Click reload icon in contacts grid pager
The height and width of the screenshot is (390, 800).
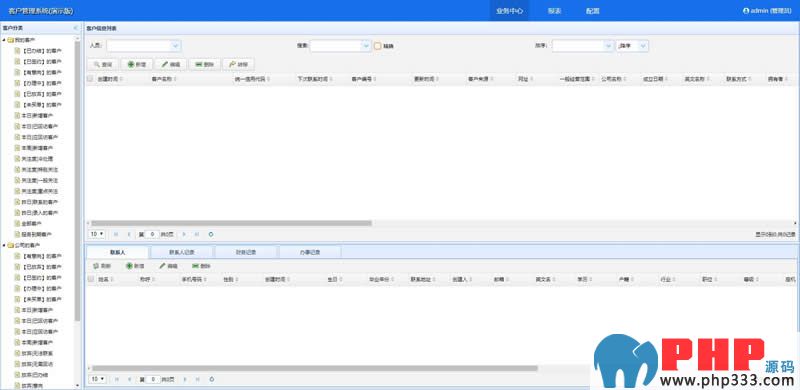(211, 379)
